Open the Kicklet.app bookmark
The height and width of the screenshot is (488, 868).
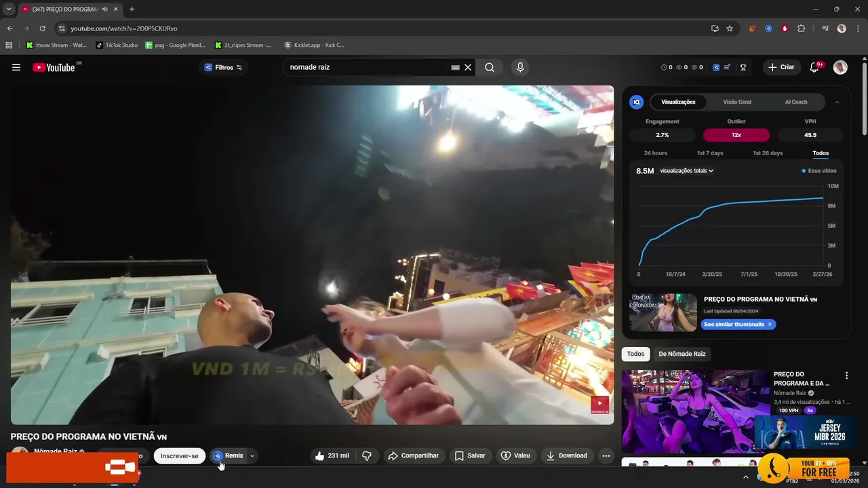coord(314,45)
